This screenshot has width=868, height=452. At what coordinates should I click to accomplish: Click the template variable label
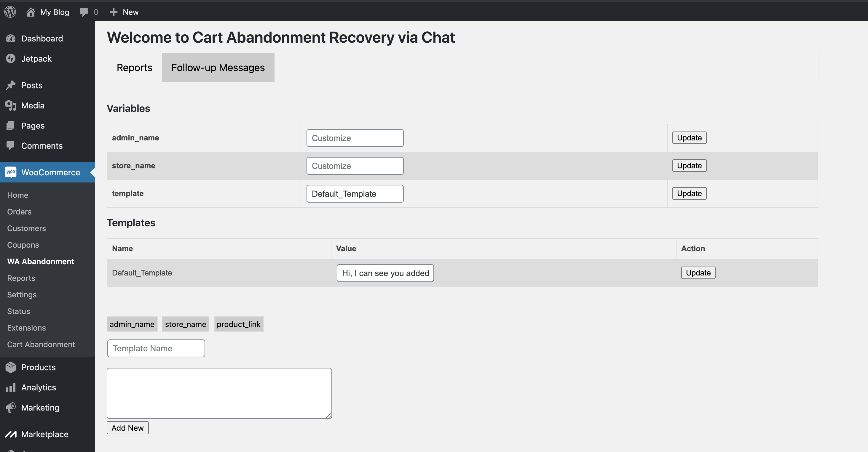coord(128,193)
